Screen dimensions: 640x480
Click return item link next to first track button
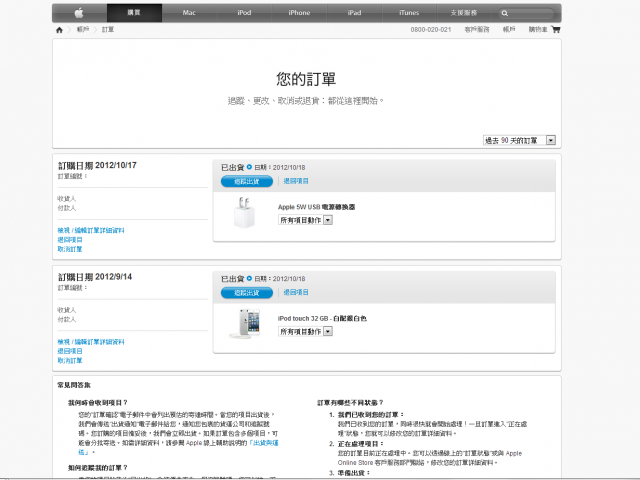coord(296,181)
